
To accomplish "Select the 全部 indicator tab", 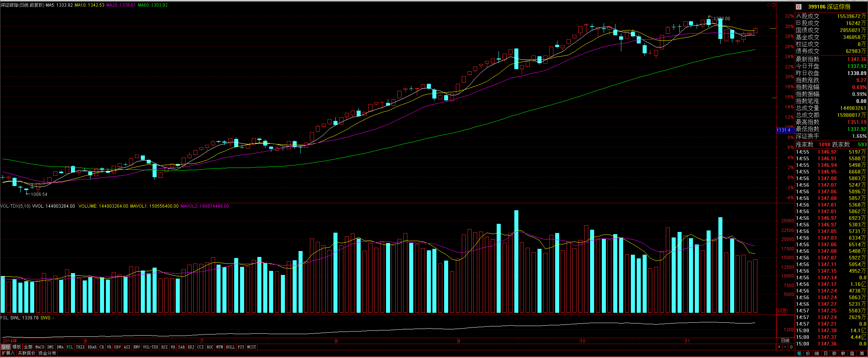I will click(x=28, y=347).
